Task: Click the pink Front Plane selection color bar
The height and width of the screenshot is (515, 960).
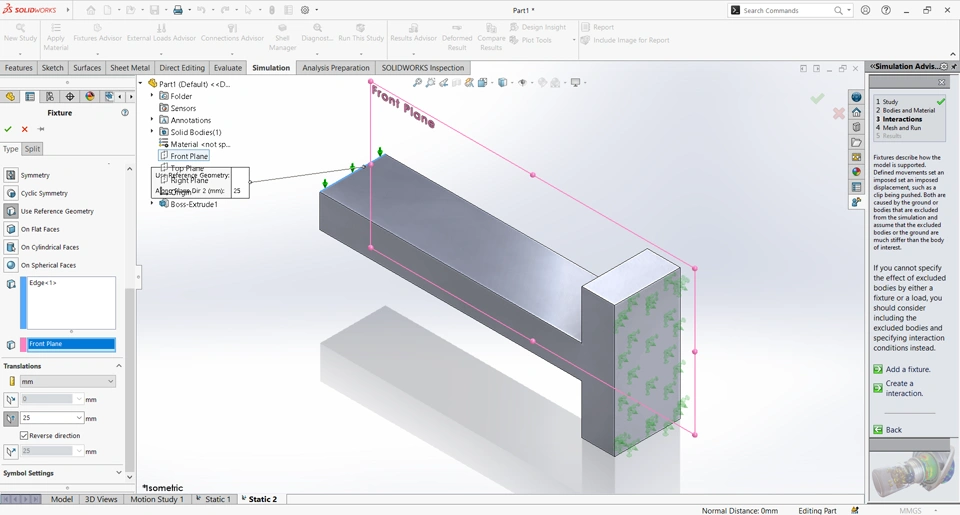Action: [23, 345]
